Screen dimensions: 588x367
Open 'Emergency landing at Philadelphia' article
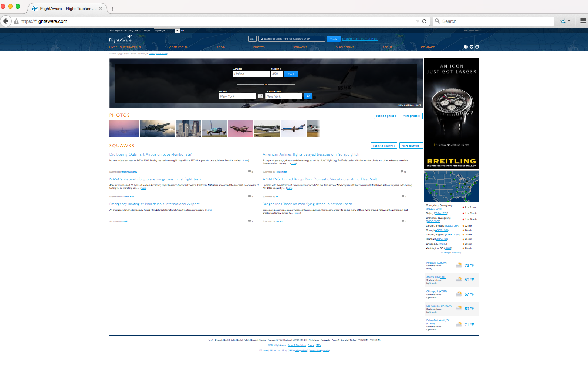point(155,204)
